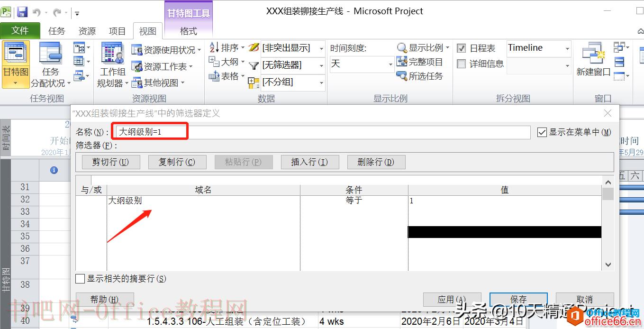Click Selected Tasks (所选任务) icon
Image resolution: width=644 pixels, height=329 pixels.
(402, 76)
